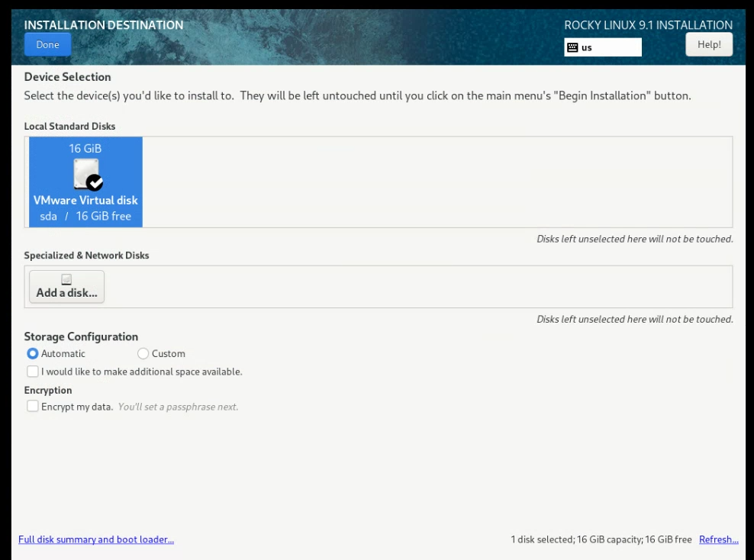Click the hard drive icon with checkmark
This screenshot has width=754, height=560.
point(88,174)
